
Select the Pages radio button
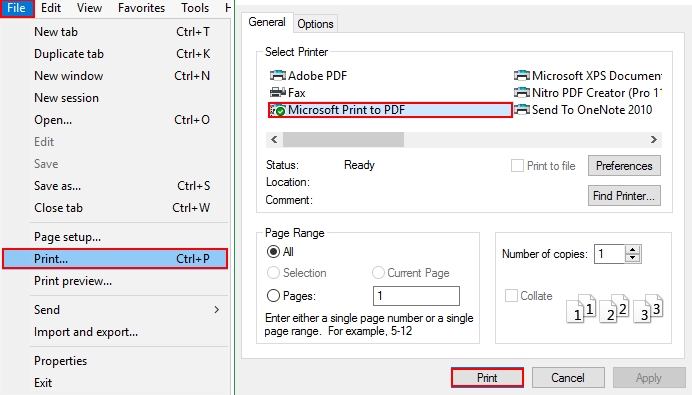[274, 296]
